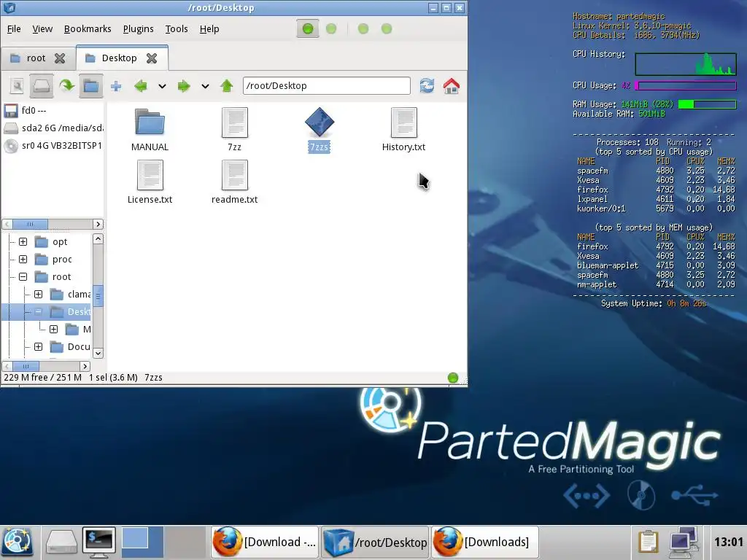
Task: Switch to Firefox [Download -... window
Action: tap(265, 542)
